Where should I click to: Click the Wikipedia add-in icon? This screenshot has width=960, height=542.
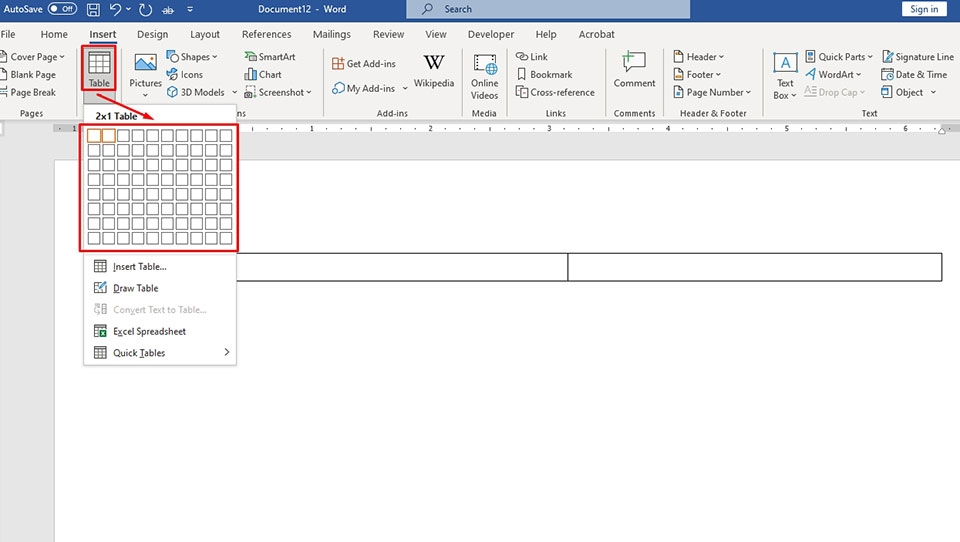click(433, 71)
